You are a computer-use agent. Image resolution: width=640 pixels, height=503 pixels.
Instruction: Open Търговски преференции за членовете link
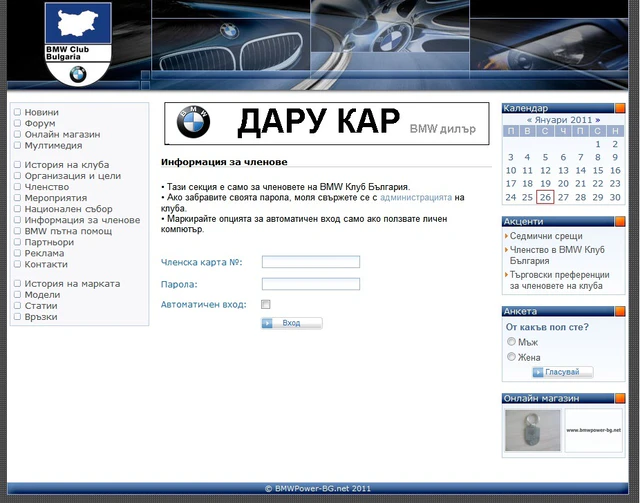(x=559, y=280)
